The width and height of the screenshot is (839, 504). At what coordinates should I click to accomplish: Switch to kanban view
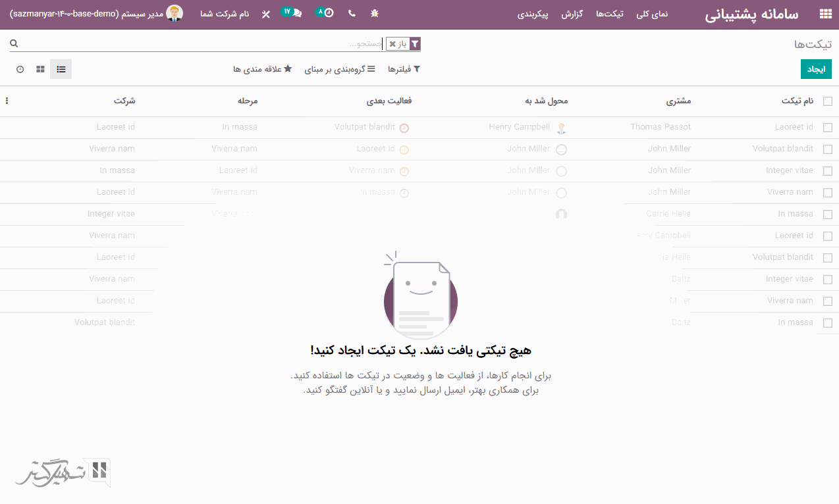(40, 69)
